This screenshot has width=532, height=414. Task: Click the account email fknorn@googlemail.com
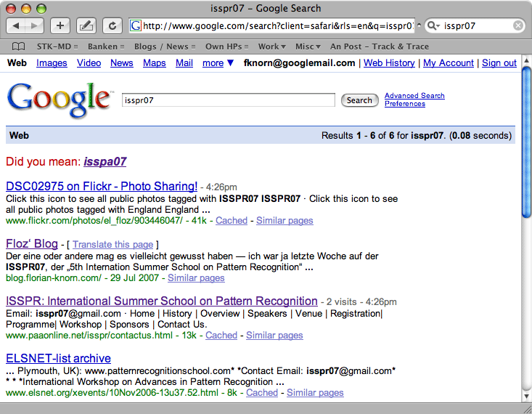[299, 63]
